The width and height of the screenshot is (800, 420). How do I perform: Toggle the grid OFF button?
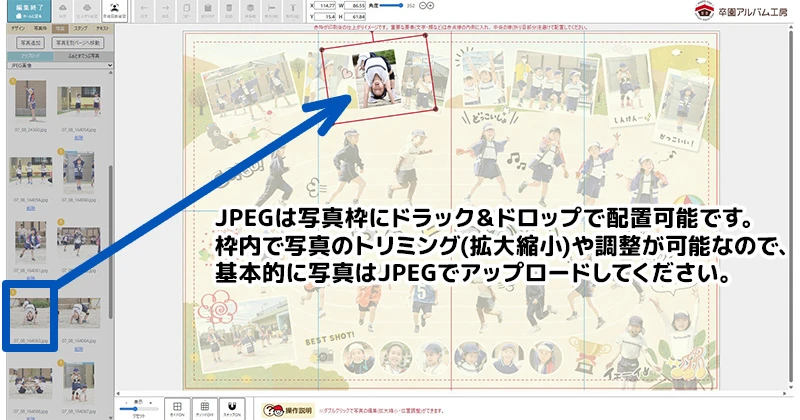point(204,408)
